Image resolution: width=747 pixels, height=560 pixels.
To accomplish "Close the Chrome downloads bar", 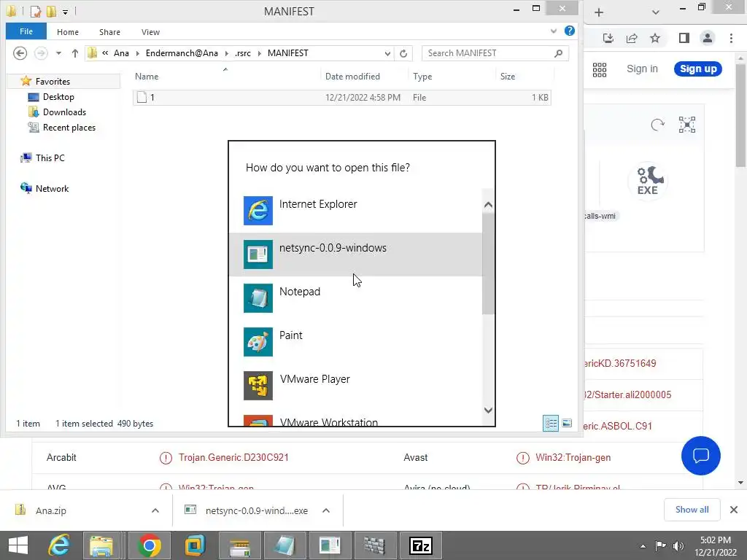I will tap(734, 510).
